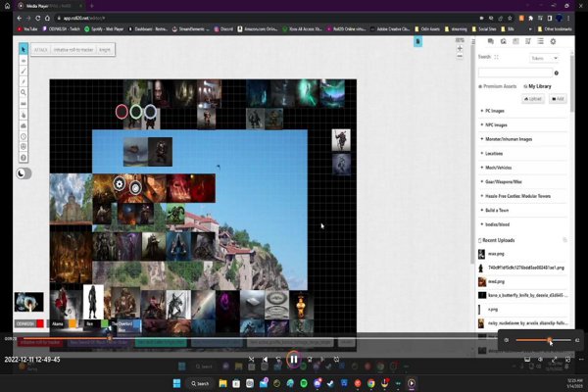Image resolution: width=588 pixels, height=392 pixels.
Task: Open File Explorer from taskbar
Action: click(x=222, y=383)
